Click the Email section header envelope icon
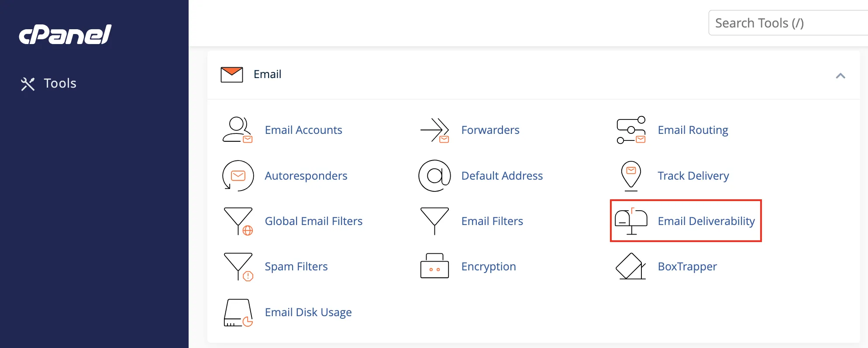 point(232,75)
